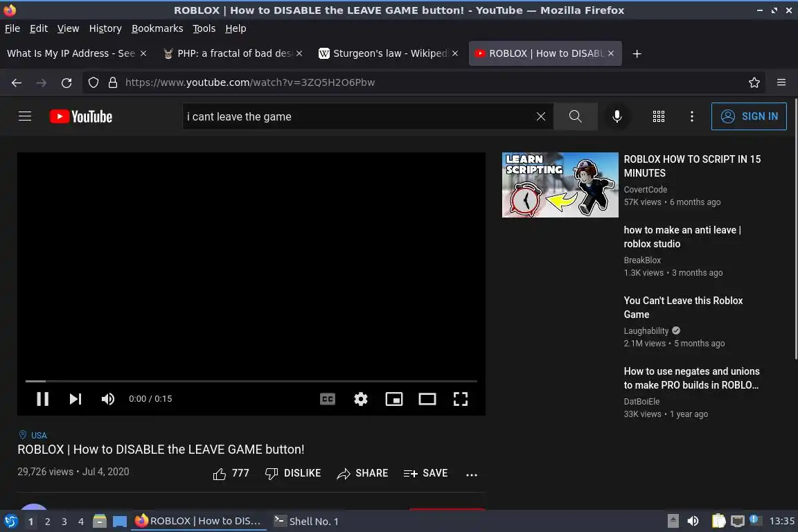798x532 pixels.
Task: Dislike the video
Action: click(x=293, y=473)
